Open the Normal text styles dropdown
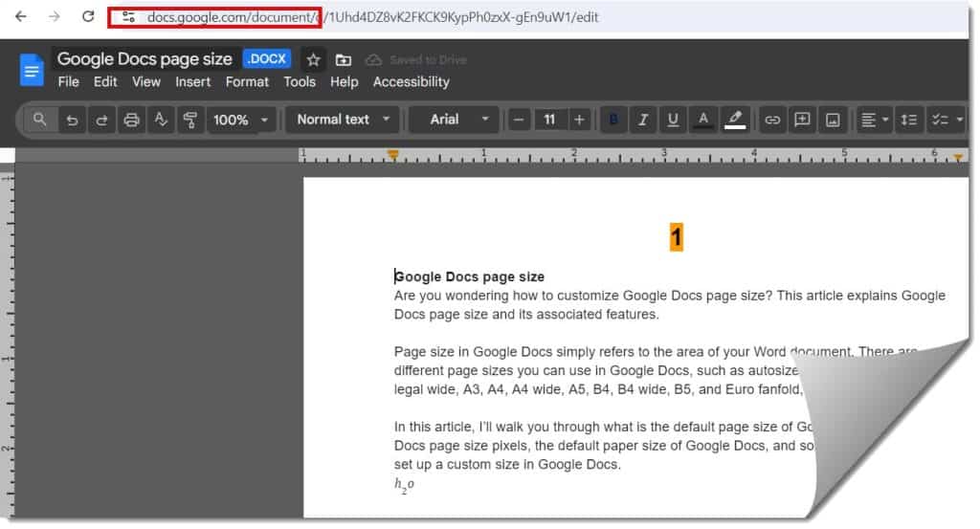 point(344,120)
